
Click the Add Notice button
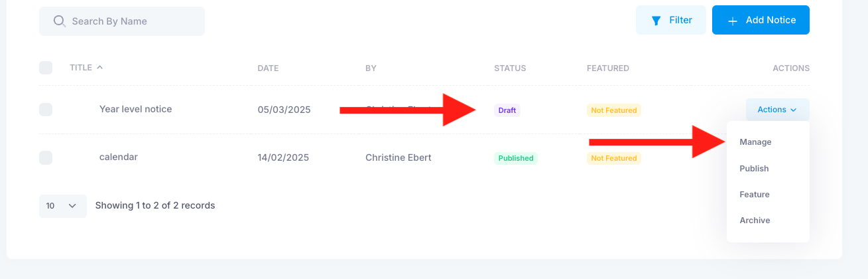[x=761, y=20]
